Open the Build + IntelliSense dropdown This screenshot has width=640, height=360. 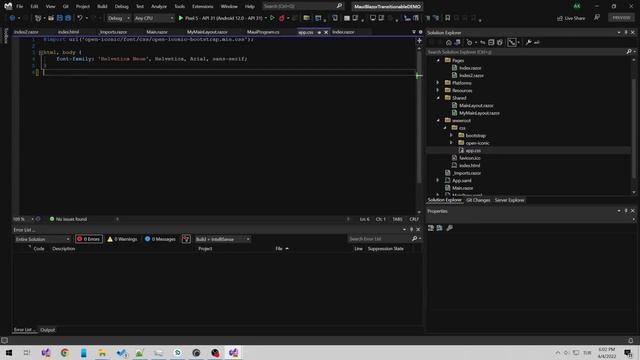pos(222,239)
